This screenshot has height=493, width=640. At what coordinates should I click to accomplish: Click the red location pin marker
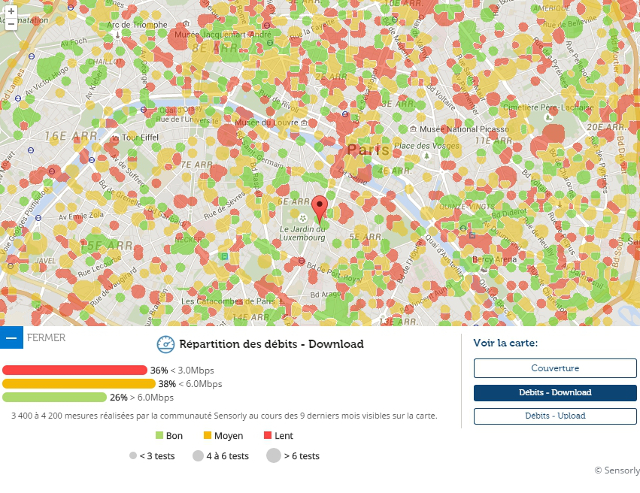[320, 209]
